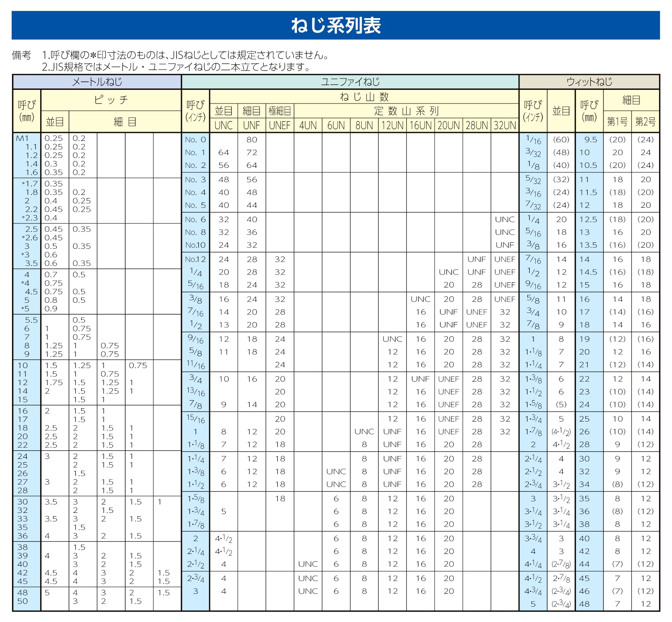Select the ユニファイねじ section header
672x622 pixels.
tap(350, 82)
